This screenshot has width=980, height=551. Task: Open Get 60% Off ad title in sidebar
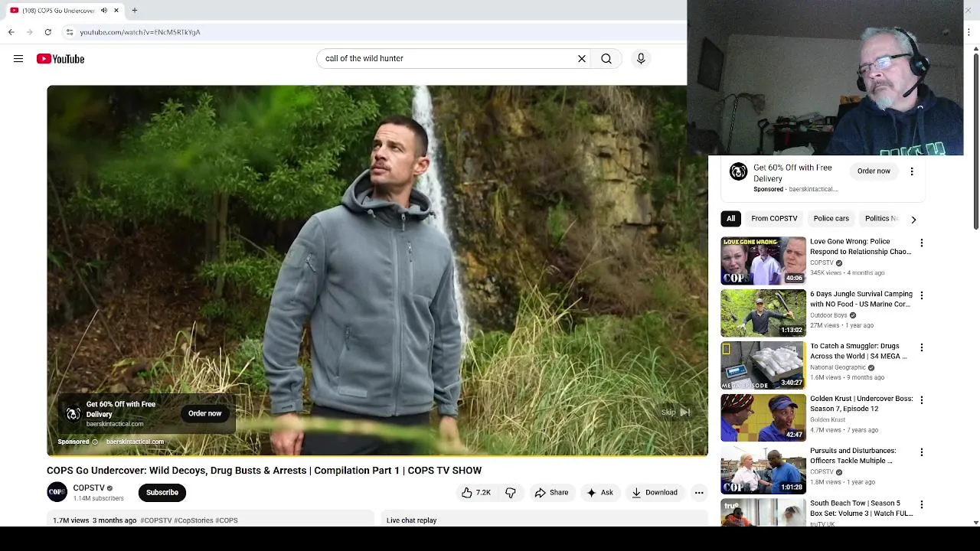pos(792,173)
